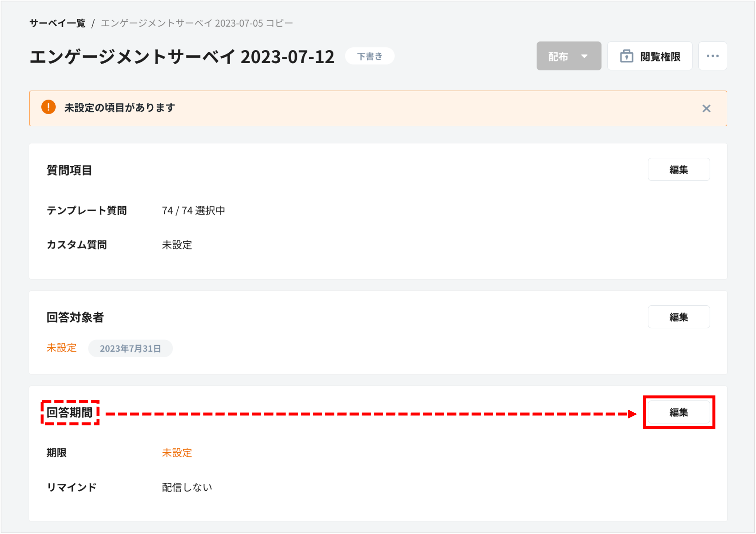756x534 pixels.
Task: Select the 2023年7月31日 date chip
Action: click(x=130, y=348)
